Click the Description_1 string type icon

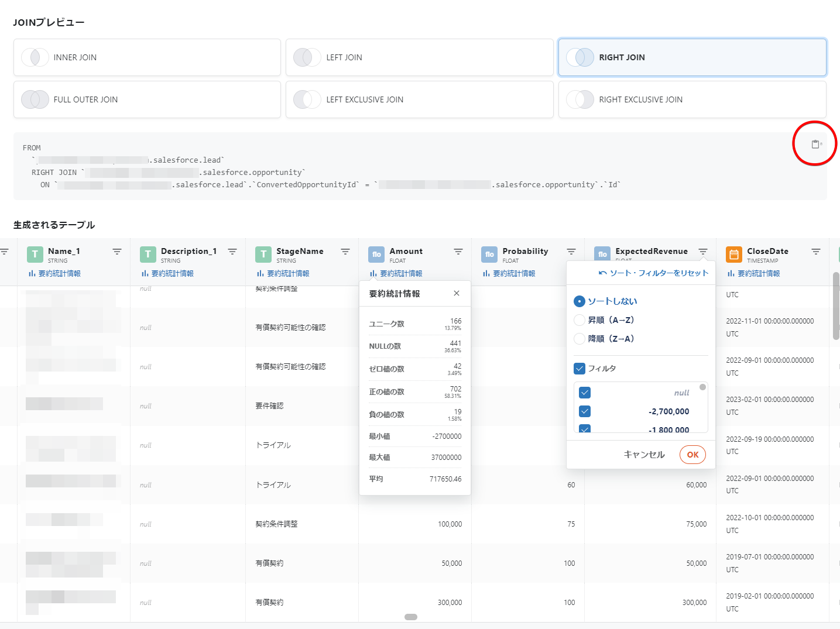[x=148, y=255]
